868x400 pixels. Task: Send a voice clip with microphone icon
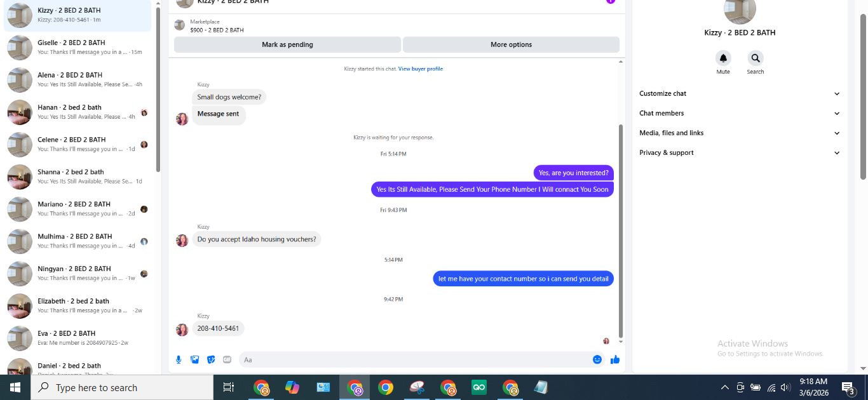(x=179, y=359)
